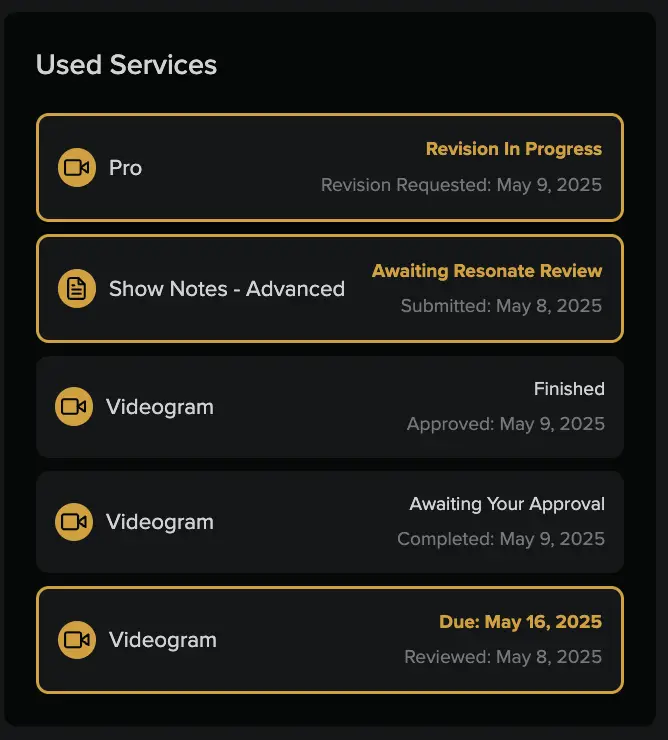Click camera icon of Videogram awaiting approval
This screenshot has width=668, height=740.
coord(74,521)
